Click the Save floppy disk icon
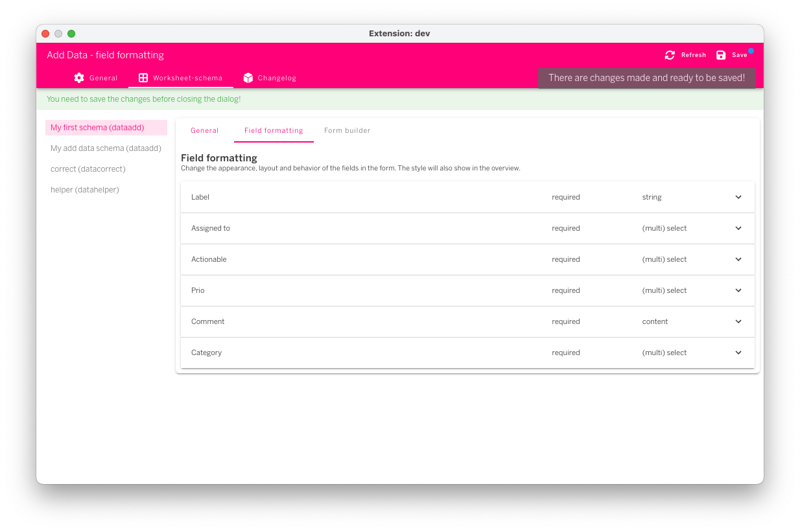 (721, 55)
